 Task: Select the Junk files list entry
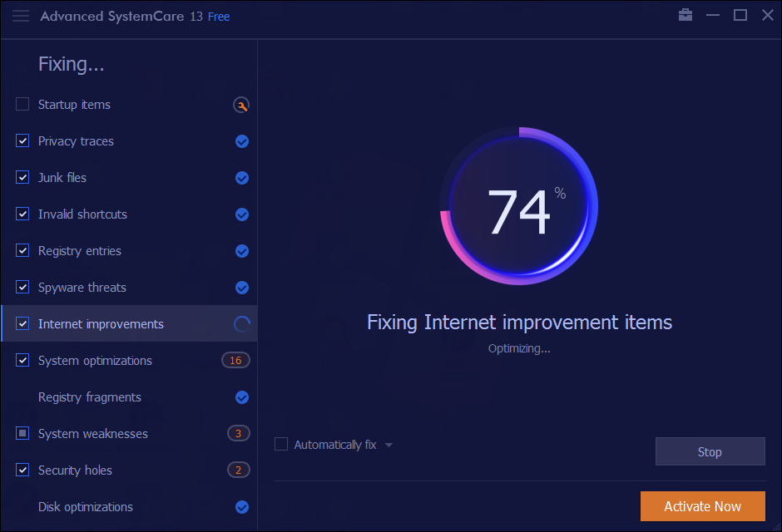pos(129,178)
